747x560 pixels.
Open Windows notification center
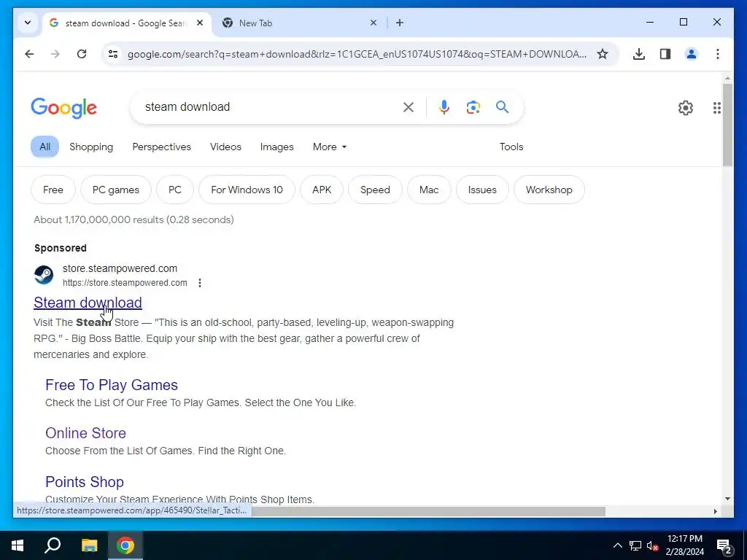(724, 546)
